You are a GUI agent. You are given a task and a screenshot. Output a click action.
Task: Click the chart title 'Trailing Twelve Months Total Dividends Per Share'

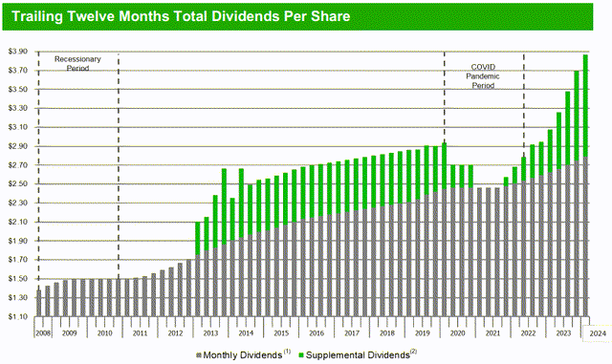click(181, 16)
